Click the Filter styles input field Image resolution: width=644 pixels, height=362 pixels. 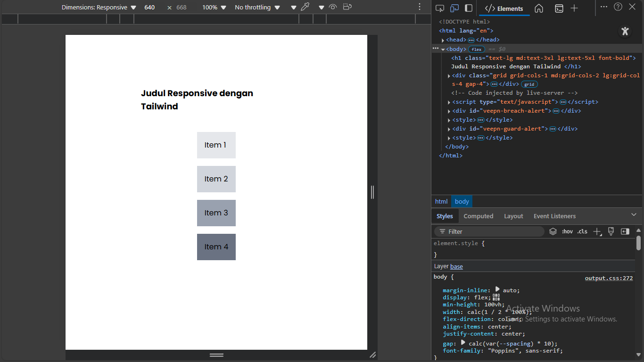(490, 231)
